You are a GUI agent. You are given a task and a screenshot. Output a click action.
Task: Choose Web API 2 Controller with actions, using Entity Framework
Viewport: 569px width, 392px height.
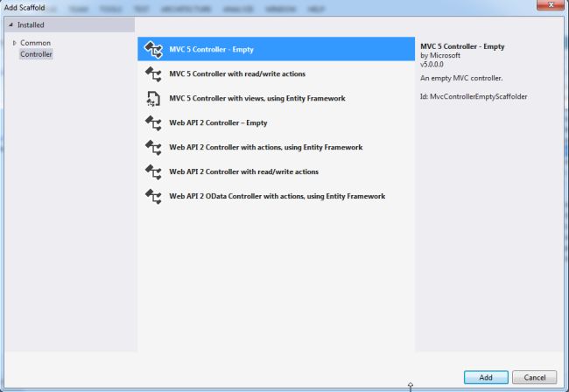266,147
